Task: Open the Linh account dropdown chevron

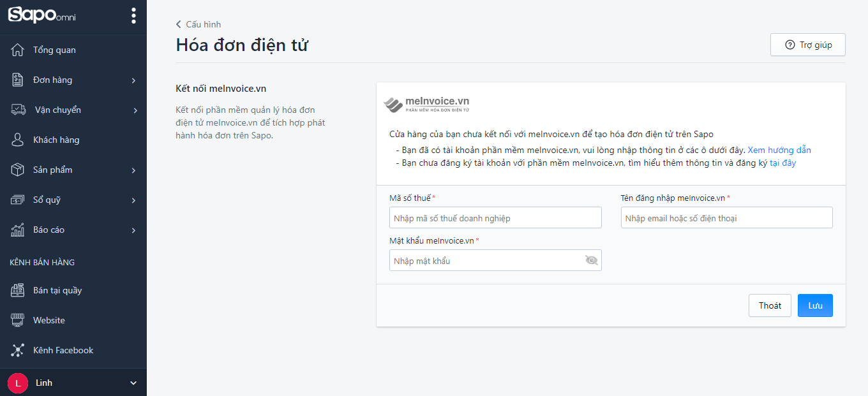Action: [x=133, y=383]
